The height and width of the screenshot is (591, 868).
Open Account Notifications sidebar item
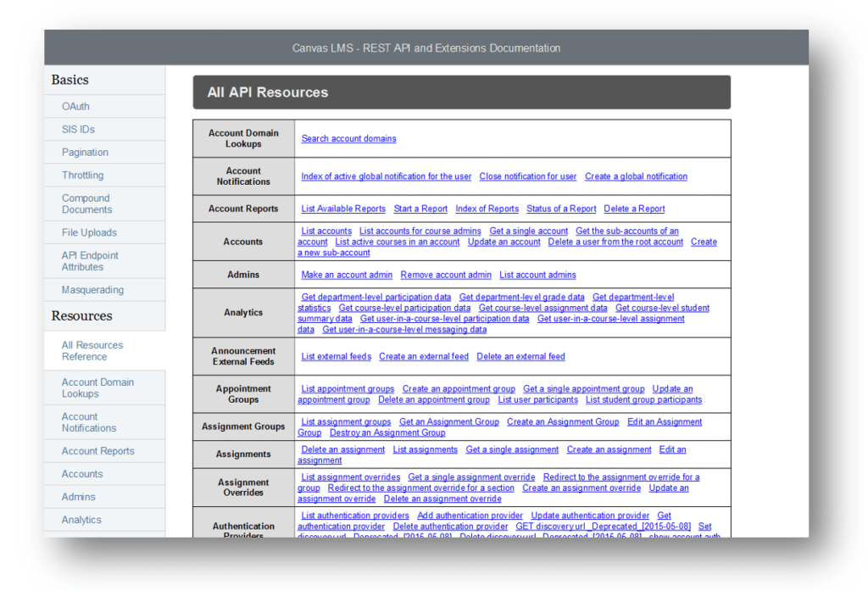[x=88, y=422]
